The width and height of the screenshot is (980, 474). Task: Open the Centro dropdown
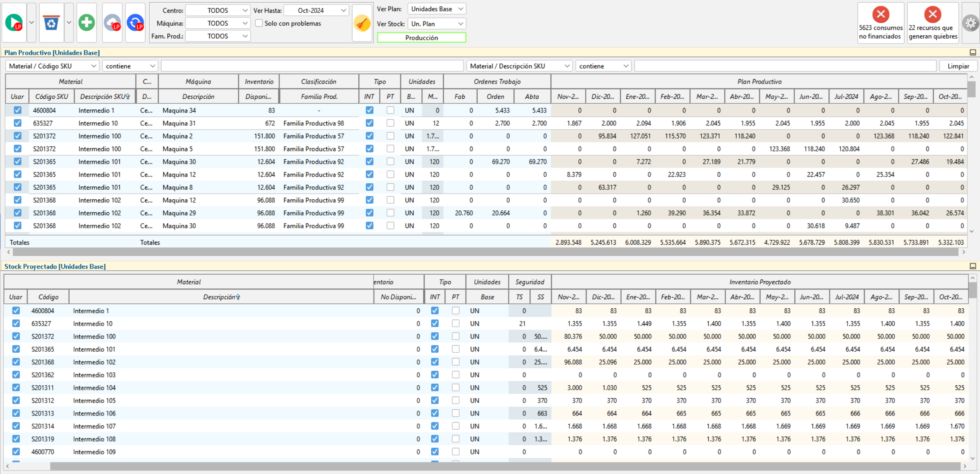pyautogui.click(x=217, y=10)
